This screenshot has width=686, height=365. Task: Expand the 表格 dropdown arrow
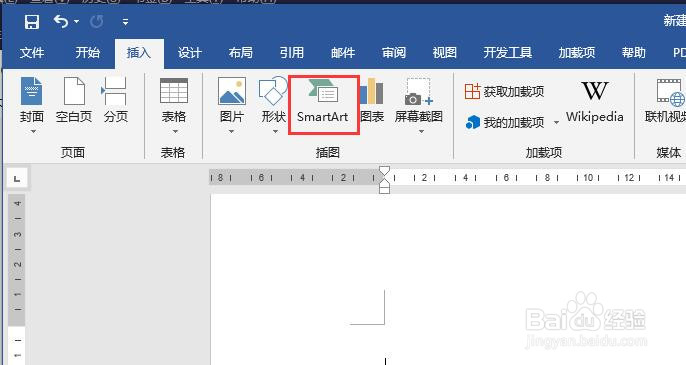click(x=175, y=131)
